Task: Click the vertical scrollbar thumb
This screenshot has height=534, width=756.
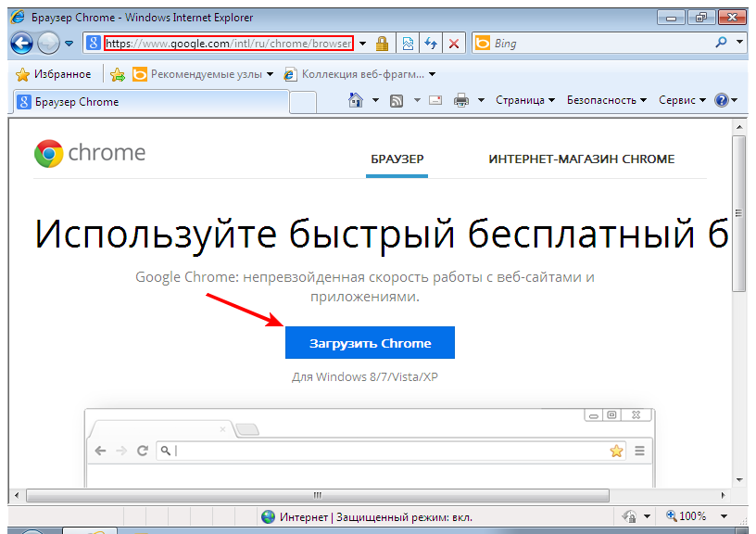Action: click(738, 213)
